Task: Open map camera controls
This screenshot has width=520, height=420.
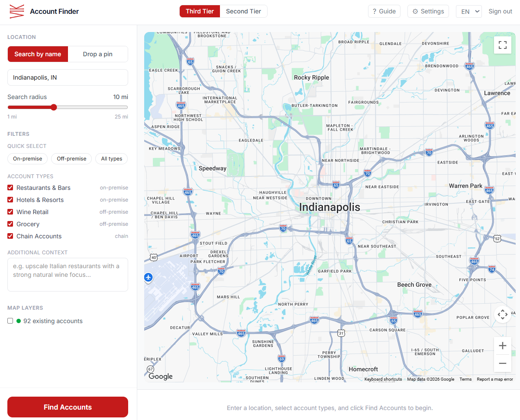Action: click(503, 314)
